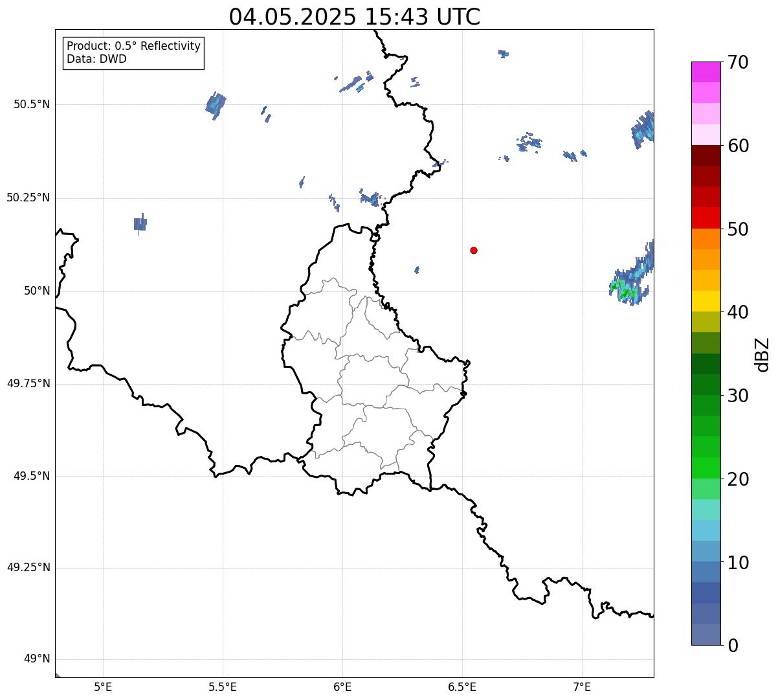This screenshot has width=778, height=700.
Task: Click the 50.25°N latitude label
Action: (x=28, y=198)
